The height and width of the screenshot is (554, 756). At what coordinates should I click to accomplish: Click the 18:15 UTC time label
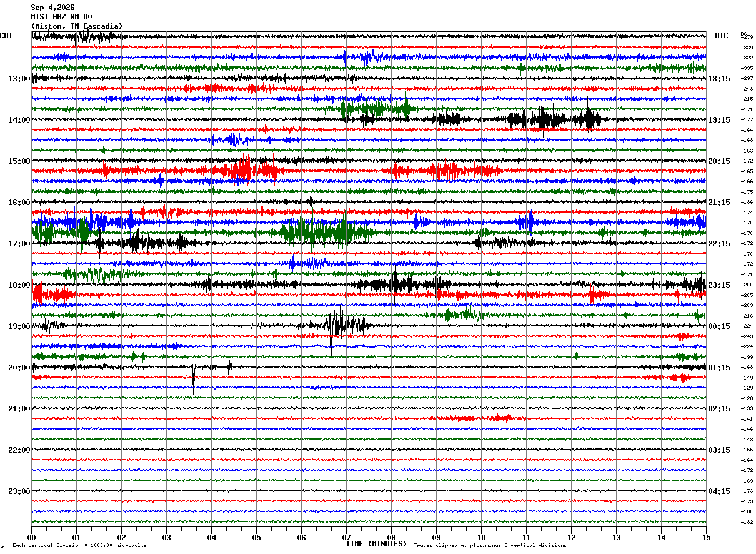click(x=719, y=79)
